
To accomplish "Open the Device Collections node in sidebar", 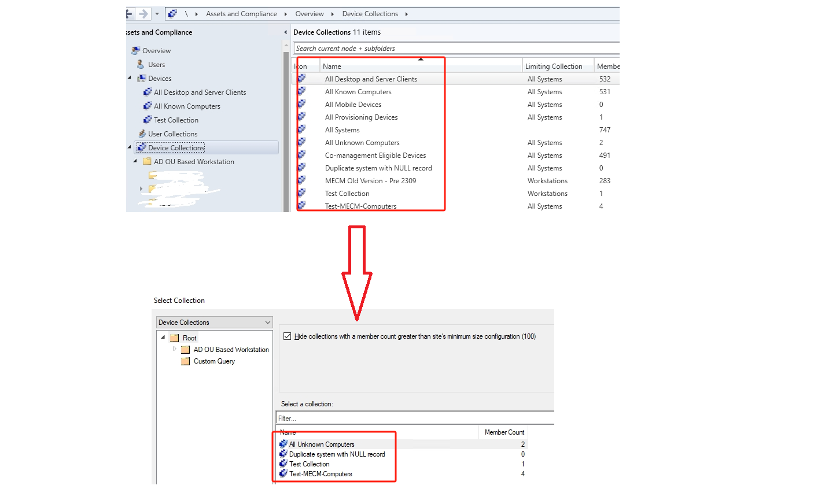I will tap(175, 147).
